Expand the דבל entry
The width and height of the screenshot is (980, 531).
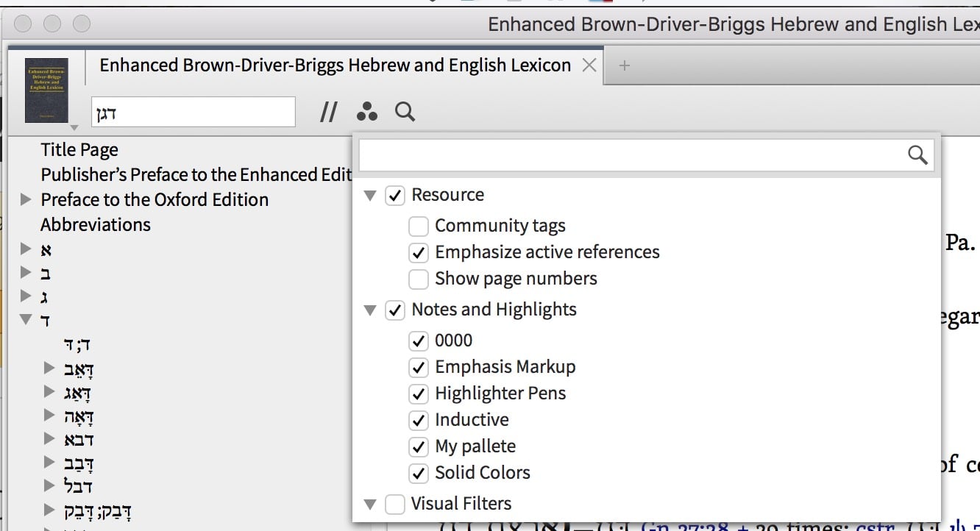coord(49,485)
